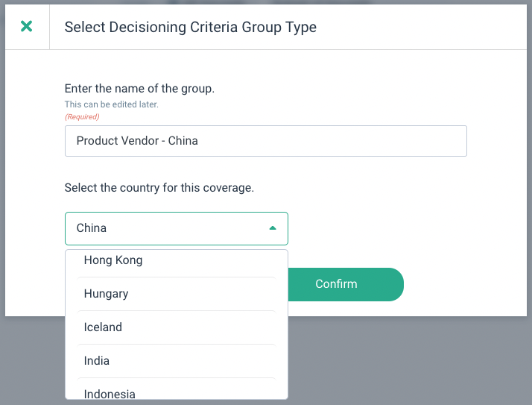The width and height of the screenshot is (532, 405).
Task: Pick Iceland from the country options
Action: 103,327
